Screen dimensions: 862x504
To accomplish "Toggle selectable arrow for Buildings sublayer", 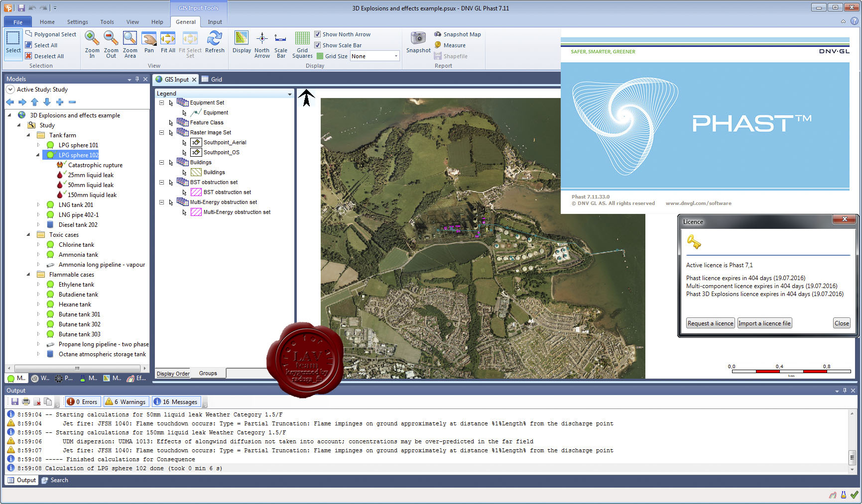I will click(184, 173).
